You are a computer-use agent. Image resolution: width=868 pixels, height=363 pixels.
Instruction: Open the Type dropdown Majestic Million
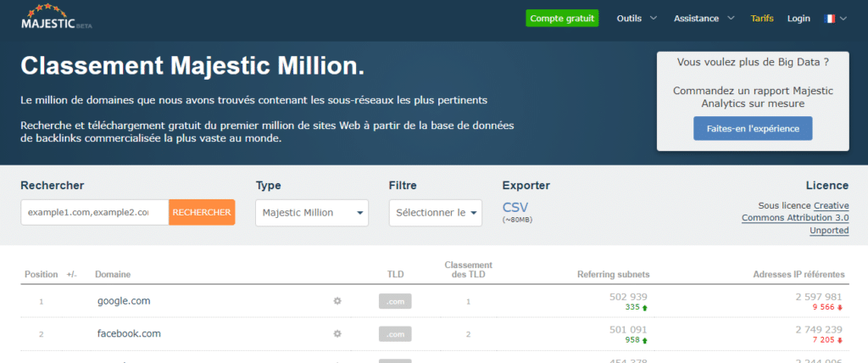click(312, 213)
